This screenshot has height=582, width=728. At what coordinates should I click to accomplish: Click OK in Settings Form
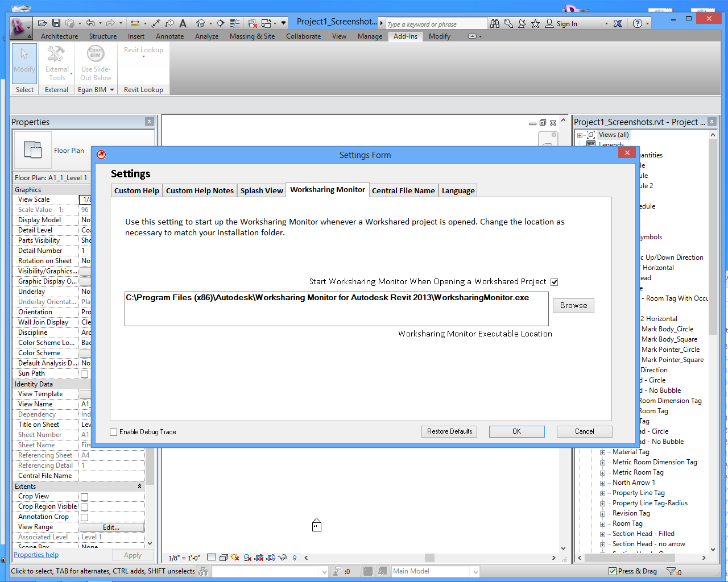[516, 432]
